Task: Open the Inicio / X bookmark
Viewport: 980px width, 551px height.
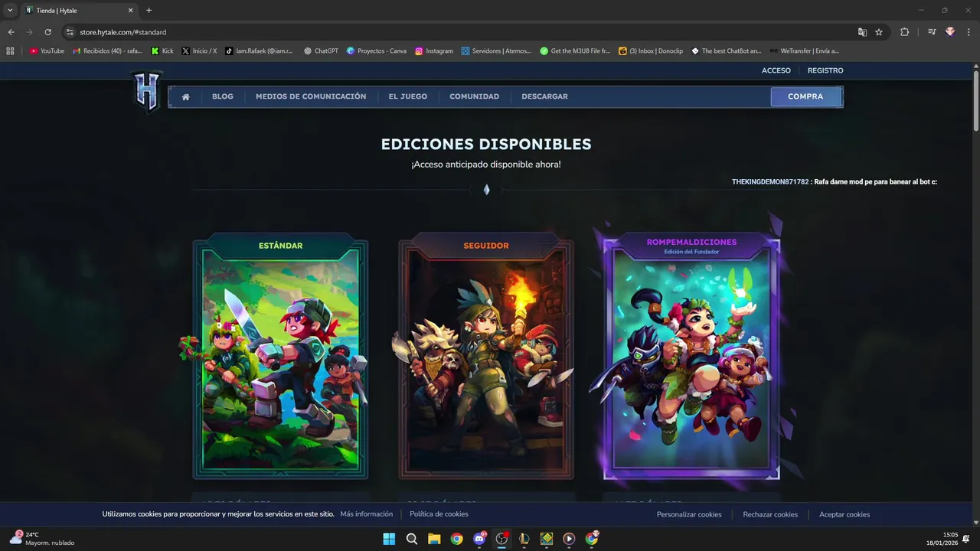Action: coord(199,51)
